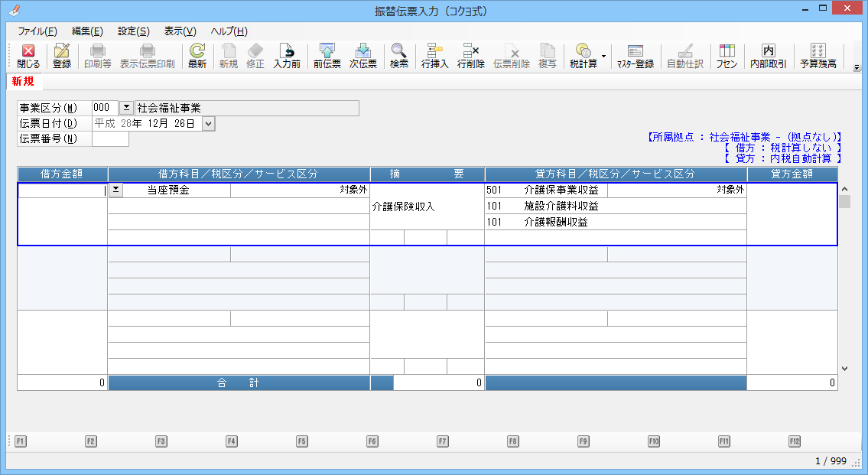The height and width of the screenshot is (475, 868).
Task: Click the 伝票番号 input field
Action: coord(110,138)
